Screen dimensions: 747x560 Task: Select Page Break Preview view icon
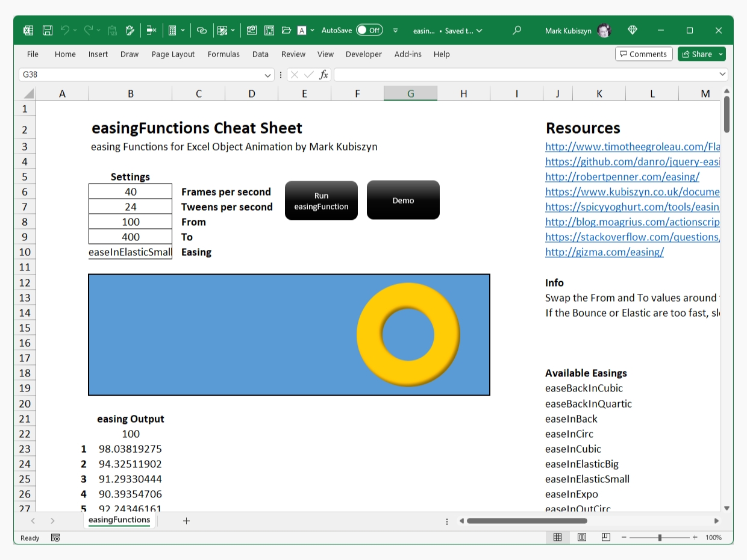click(x=605, y=537)
